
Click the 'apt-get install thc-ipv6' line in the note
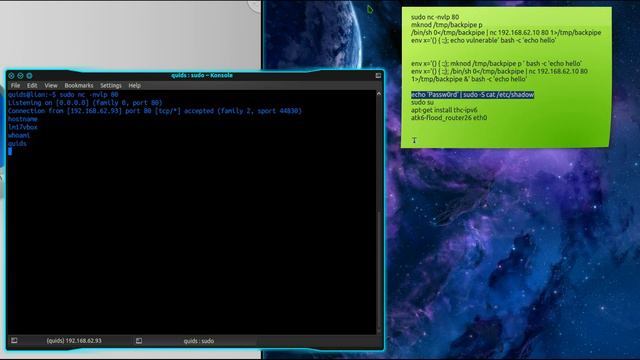coord(444,110)
